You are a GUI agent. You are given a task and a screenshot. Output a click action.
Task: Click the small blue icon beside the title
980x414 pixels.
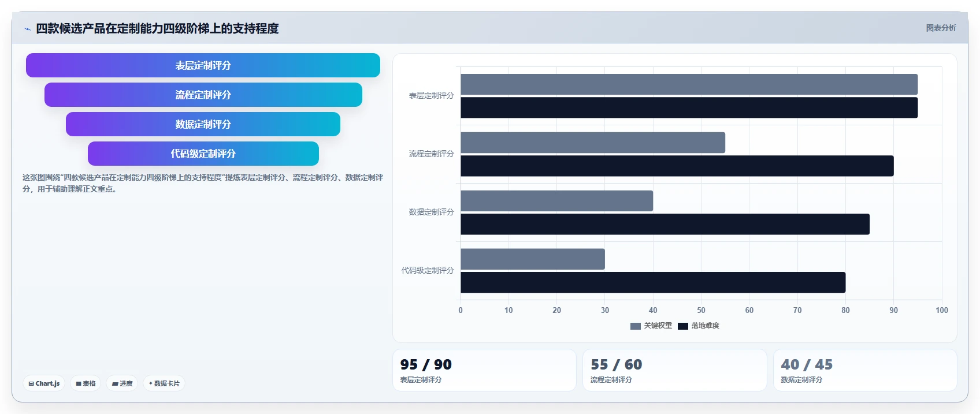27,29
